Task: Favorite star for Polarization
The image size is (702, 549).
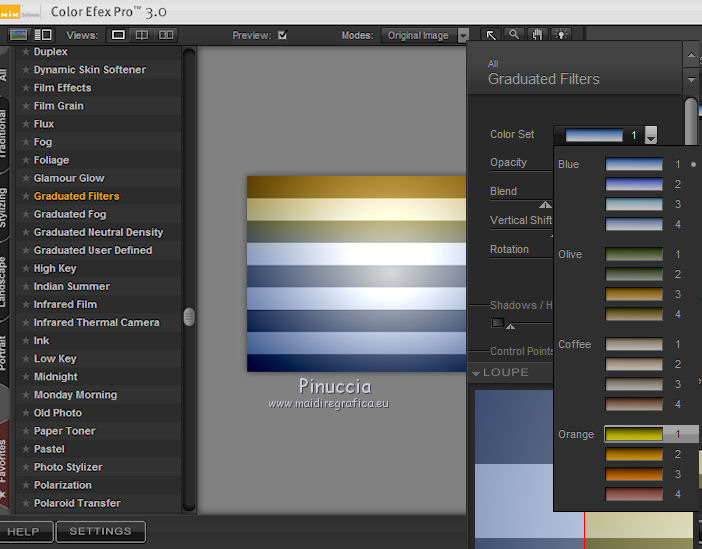Action: (26, 485)
